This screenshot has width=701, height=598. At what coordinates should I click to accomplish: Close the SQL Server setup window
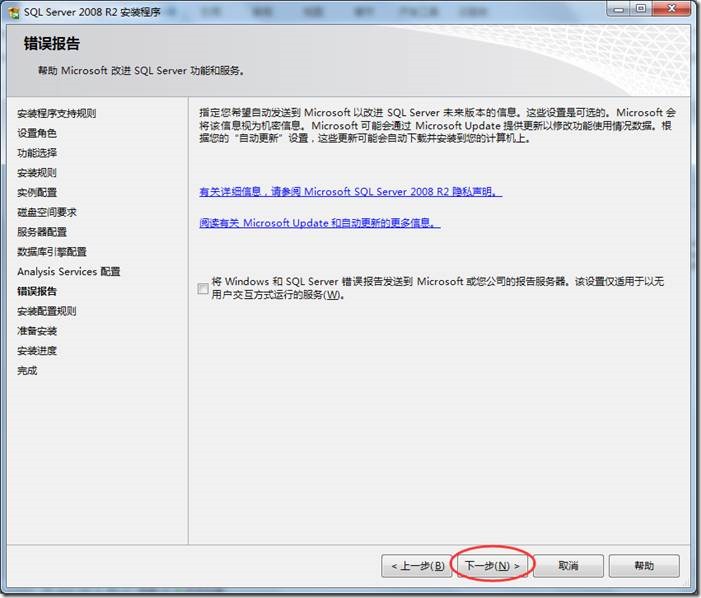click(x=672, y=9)
